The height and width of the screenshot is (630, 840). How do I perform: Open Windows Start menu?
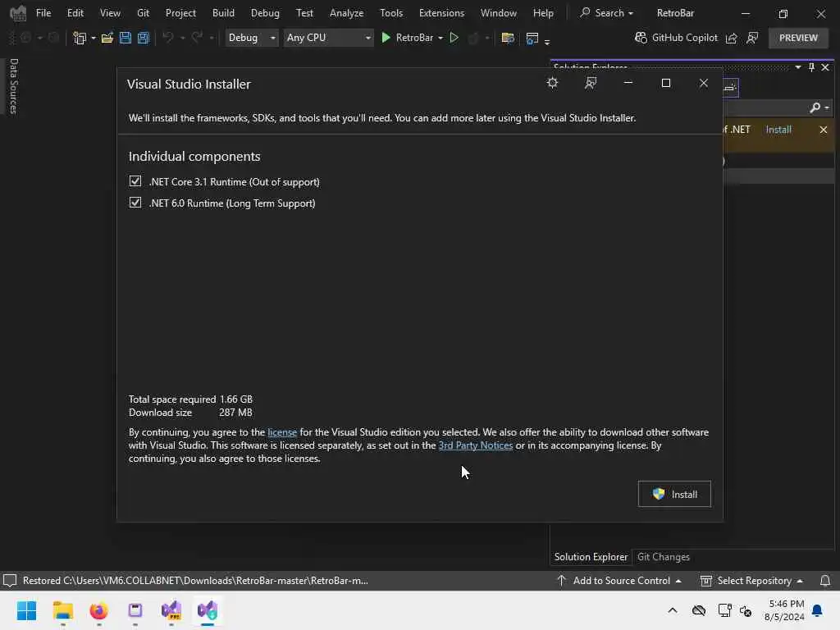(27, 610)
